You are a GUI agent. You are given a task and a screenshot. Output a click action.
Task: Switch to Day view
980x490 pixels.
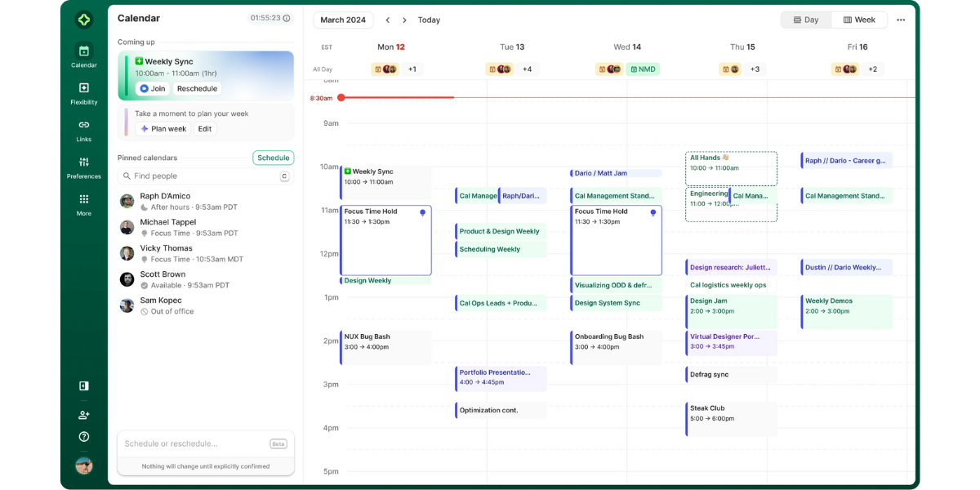pos(805,19)
